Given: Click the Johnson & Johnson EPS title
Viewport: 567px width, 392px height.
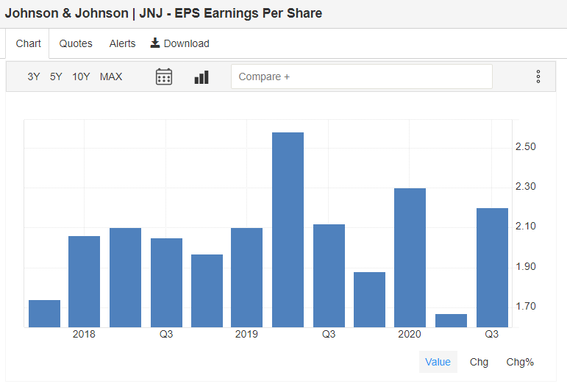Looking at the screenshot, I should tap(163, 13).
